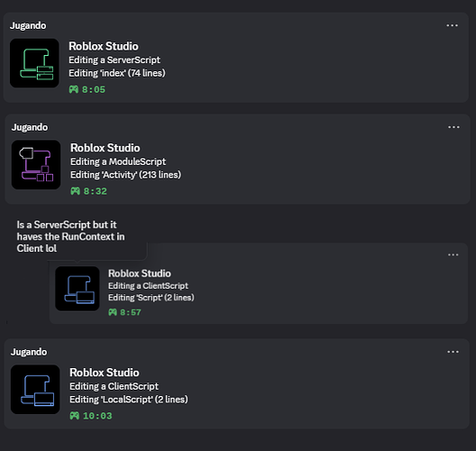The height and width of the screenshot is (451, 476).
Task: Open the three-dot menu on the ServerScript card
Action: click(452, 25)
